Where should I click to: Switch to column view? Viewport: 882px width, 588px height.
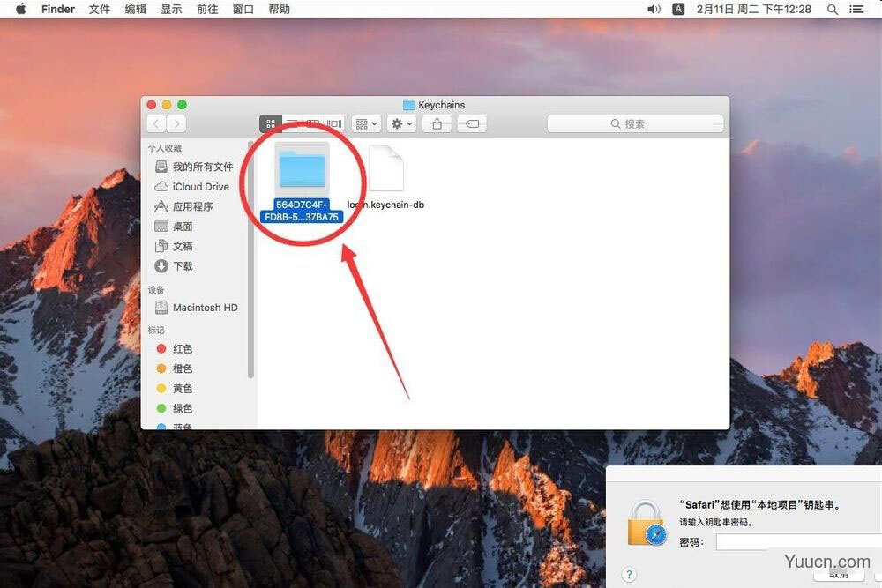[313, 123]
